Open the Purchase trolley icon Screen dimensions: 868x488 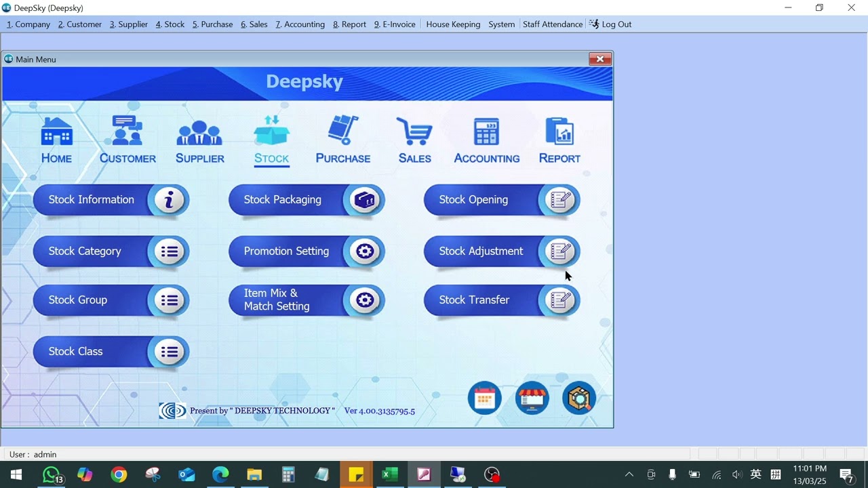pyautogui.click(x=343, y=140)
